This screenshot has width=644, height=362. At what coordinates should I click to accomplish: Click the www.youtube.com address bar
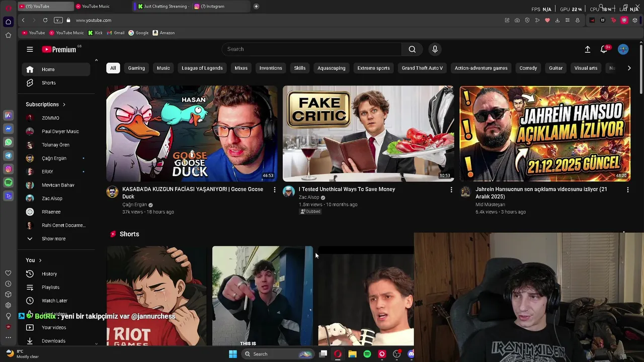(94, 20)
